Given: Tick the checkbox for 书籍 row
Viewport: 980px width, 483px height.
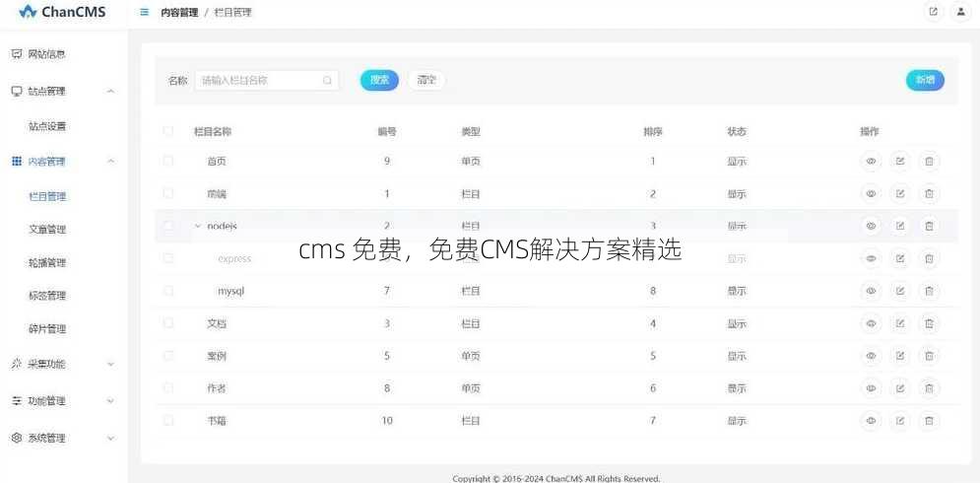Looking at the screenshot, I should tap(168, 421).
